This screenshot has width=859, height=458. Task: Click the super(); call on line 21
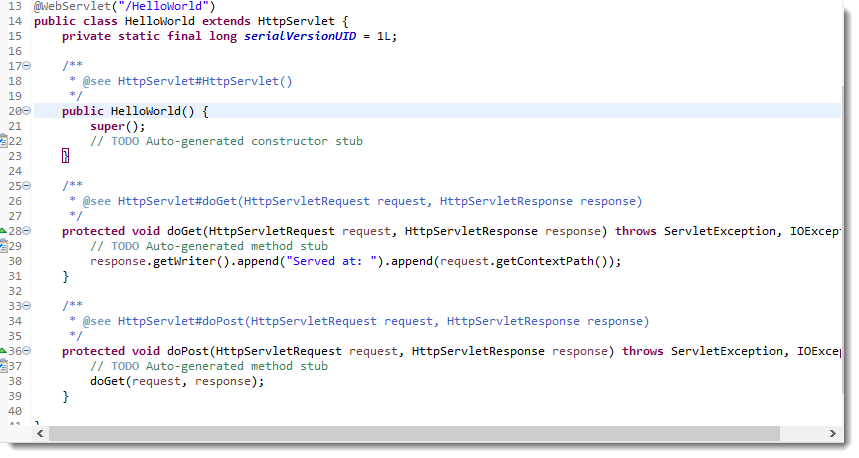click(x=118, y=127)
